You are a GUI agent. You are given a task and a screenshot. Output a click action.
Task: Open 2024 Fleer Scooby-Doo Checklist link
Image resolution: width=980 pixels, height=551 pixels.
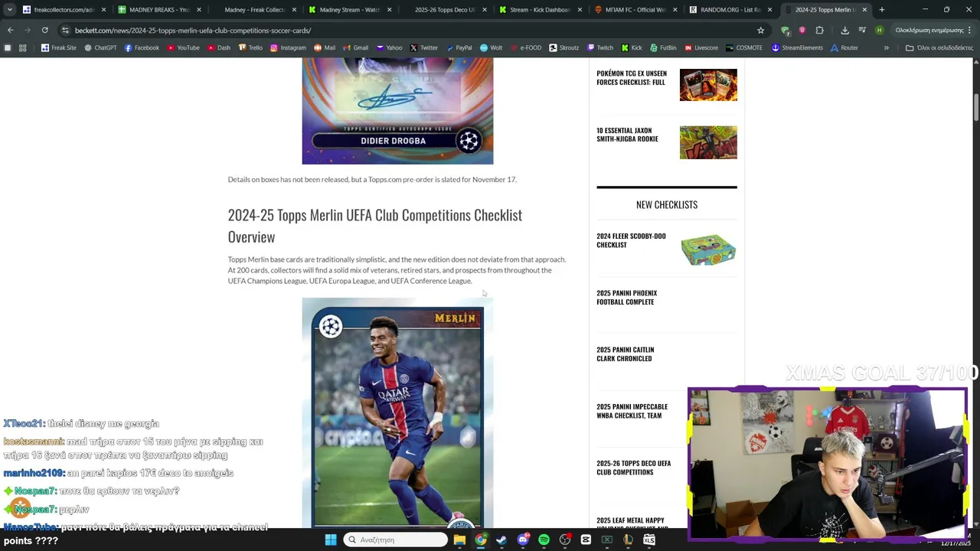(x=631, y=240)
